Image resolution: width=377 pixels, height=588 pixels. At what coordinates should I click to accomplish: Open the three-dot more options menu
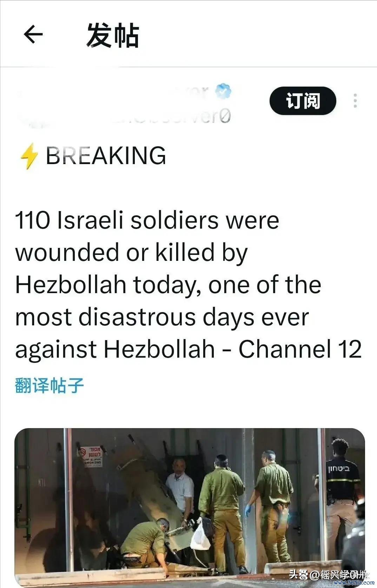355,101
